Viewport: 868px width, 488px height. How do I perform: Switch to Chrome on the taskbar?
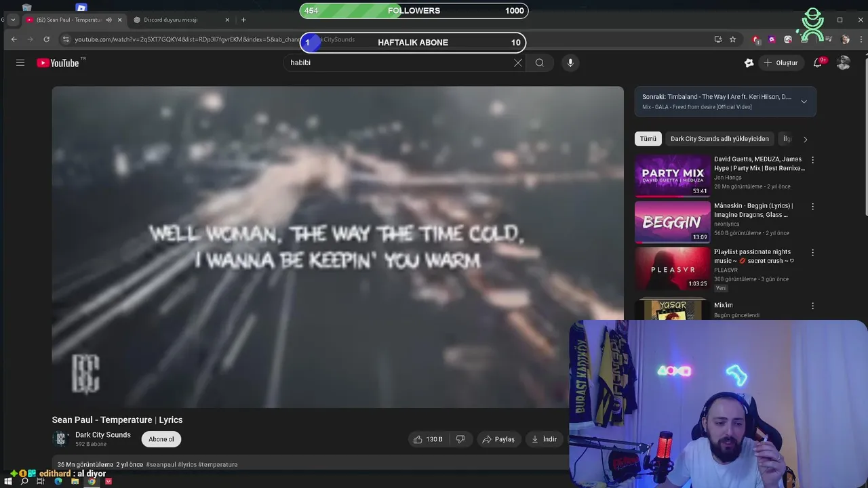click(x=92, y=481)
